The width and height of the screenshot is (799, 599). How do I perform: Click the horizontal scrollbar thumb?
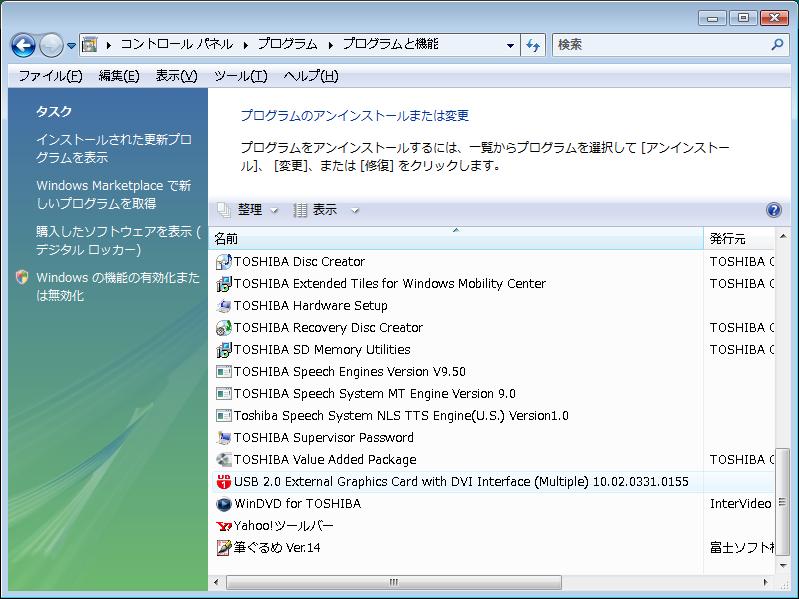393,582
